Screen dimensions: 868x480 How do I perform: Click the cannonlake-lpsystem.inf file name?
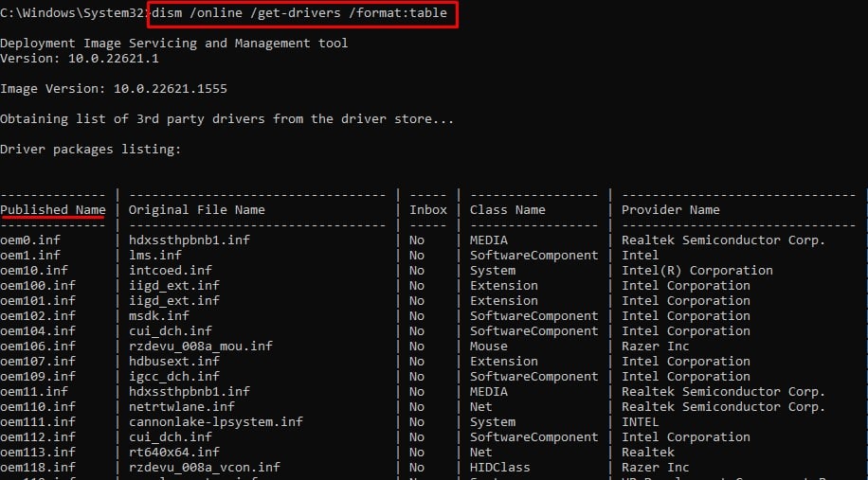coord(216,422)
